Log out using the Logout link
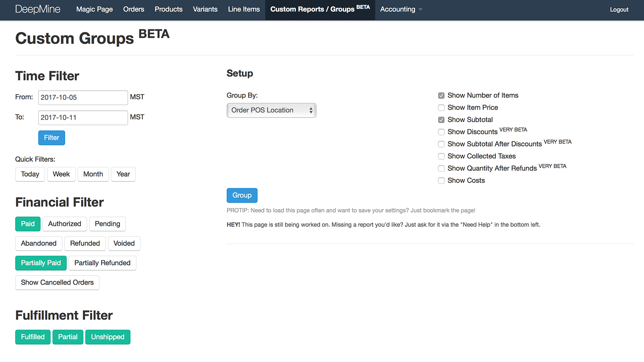 tap(619, 9)
